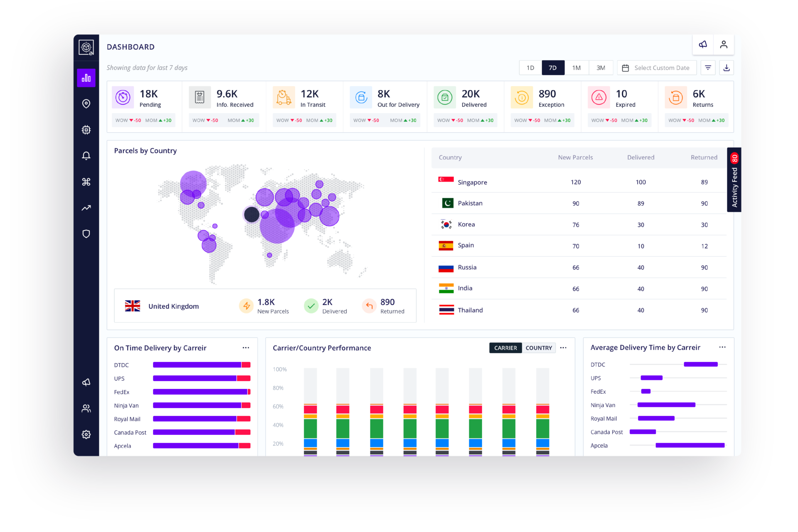Click the download export icon at top right
Screen dimensions: 798x532
point(727,67)
